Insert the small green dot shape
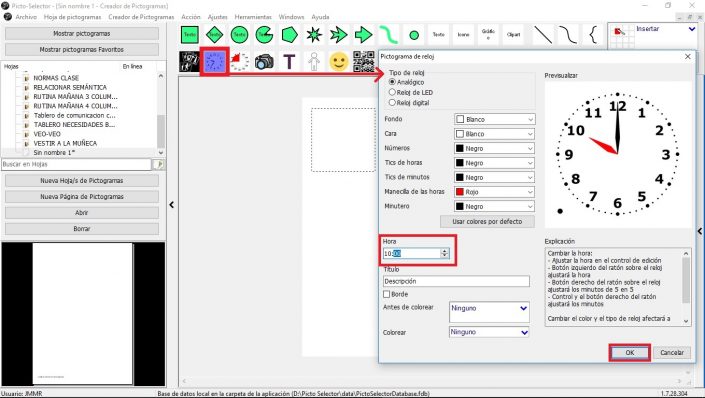The image size is (705, 398). (x=414, y=35)
